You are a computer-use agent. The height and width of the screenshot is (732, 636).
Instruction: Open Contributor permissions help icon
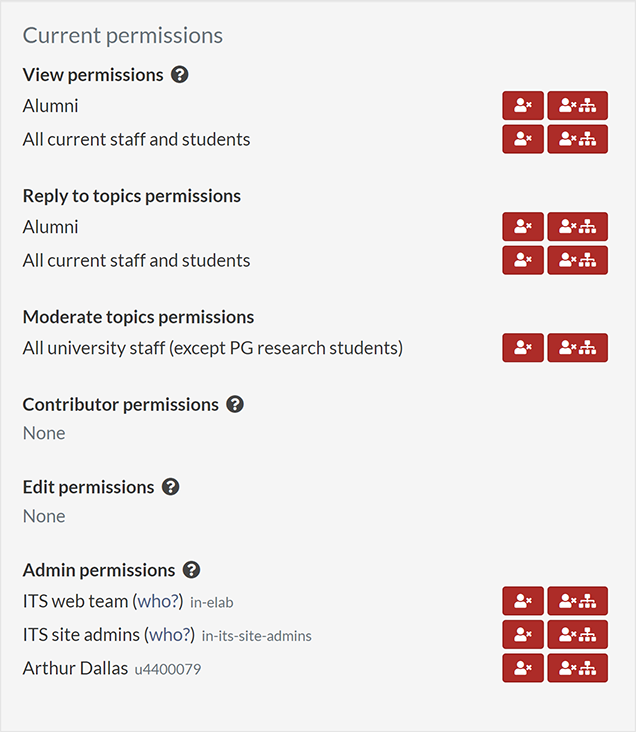(235, 404)
